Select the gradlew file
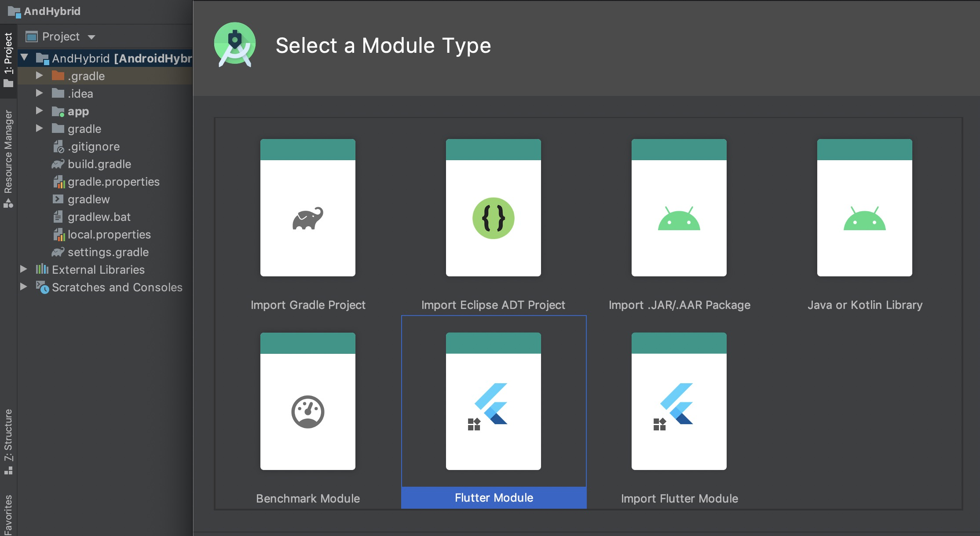Screen dimensions: 980x536 (x=105, y=199)
